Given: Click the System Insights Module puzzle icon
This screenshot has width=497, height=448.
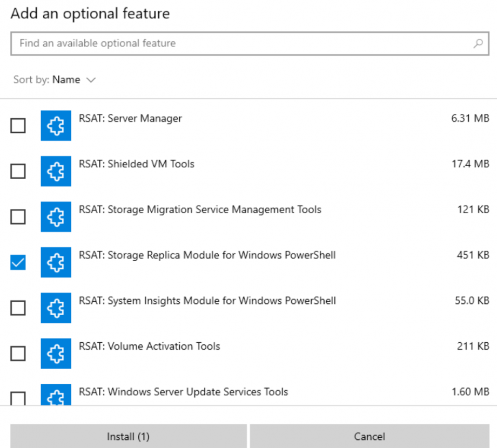Looking at the screenshot, I should [56, 308].
